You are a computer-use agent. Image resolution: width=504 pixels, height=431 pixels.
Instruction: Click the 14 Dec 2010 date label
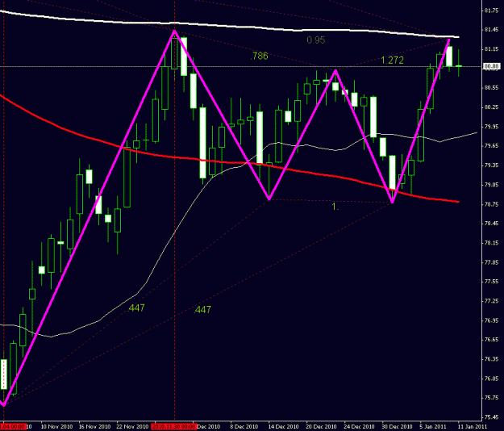click(x=284, y=427)
